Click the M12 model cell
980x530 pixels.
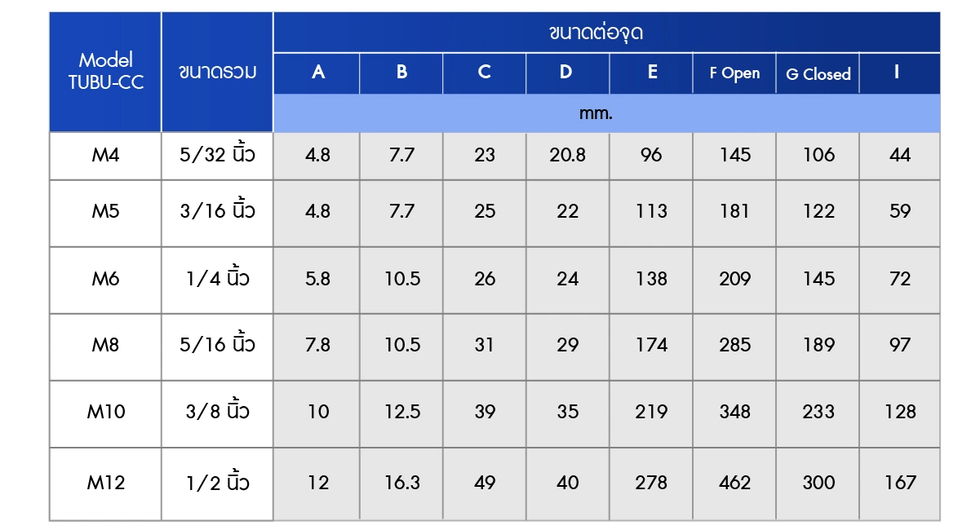coord(105,484)
